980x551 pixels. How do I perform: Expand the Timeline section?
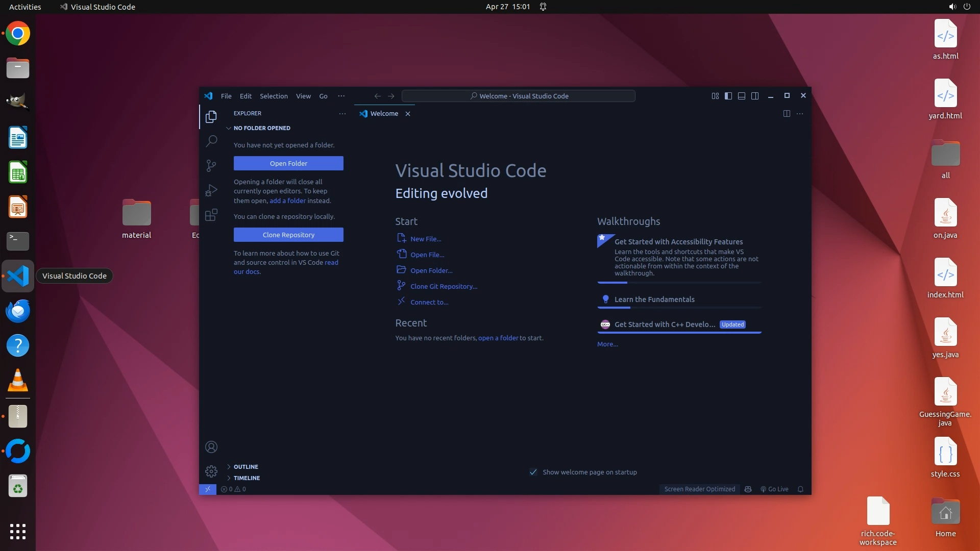coord(247,478)
